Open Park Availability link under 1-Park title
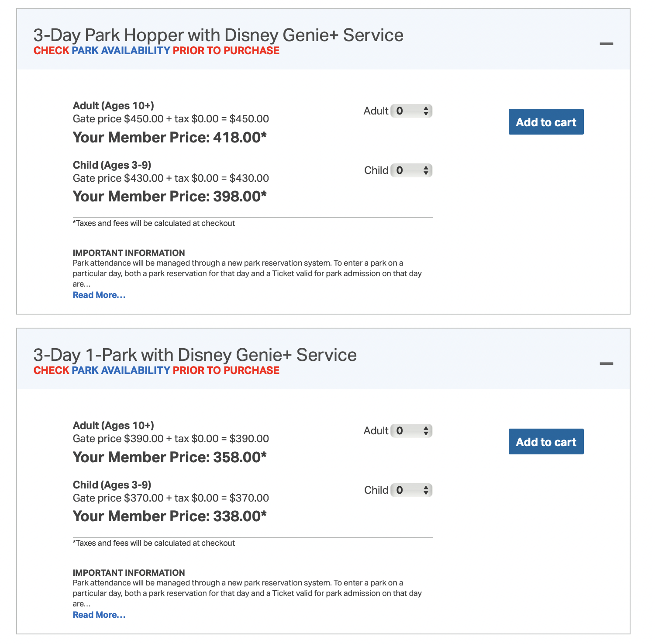The height and width of the screenshot is (644, 655). click(121, 370)
